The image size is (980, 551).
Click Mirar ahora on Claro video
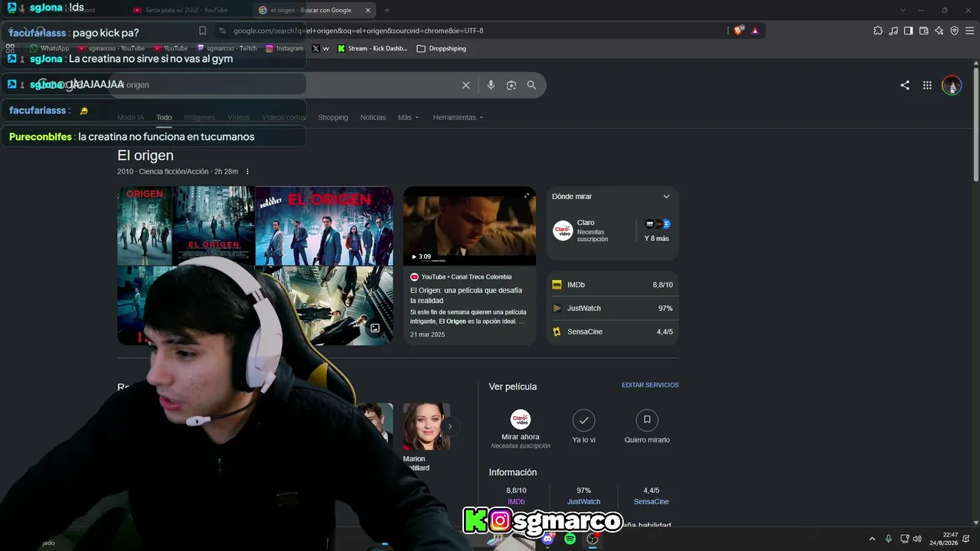coord(521,429)
